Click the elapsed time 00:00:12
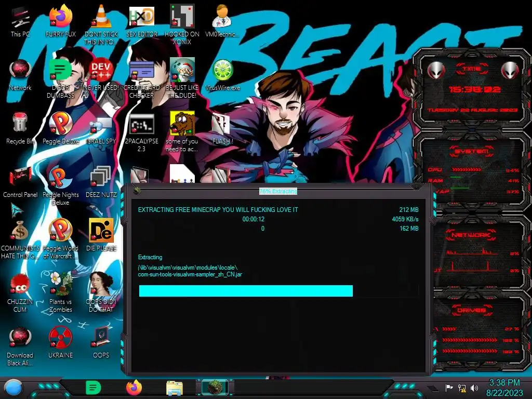The image size is (532, 399). (253, 219)
